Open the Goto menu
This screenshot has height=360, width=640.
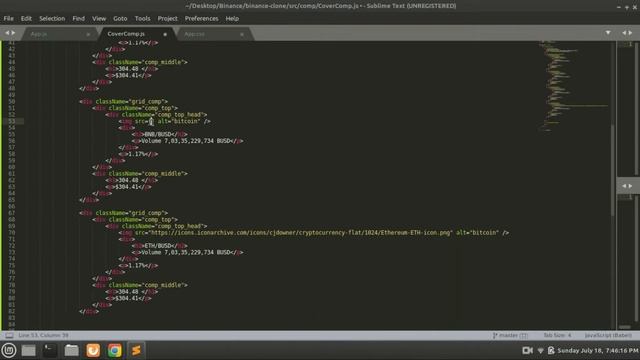point(120,18)
